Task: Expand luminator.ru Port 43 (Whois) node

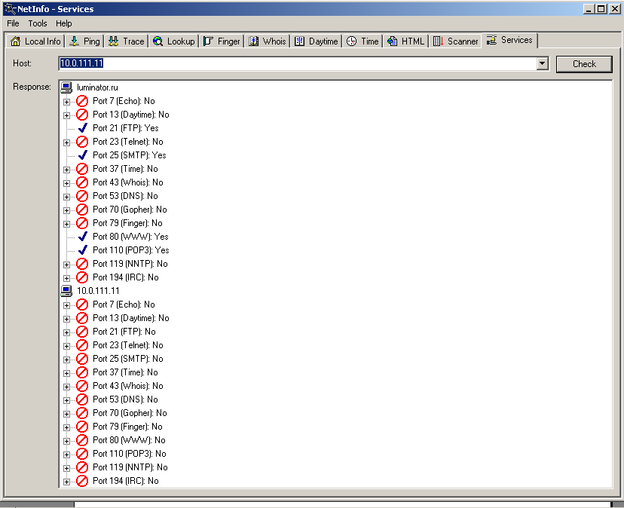Action: 66,183
